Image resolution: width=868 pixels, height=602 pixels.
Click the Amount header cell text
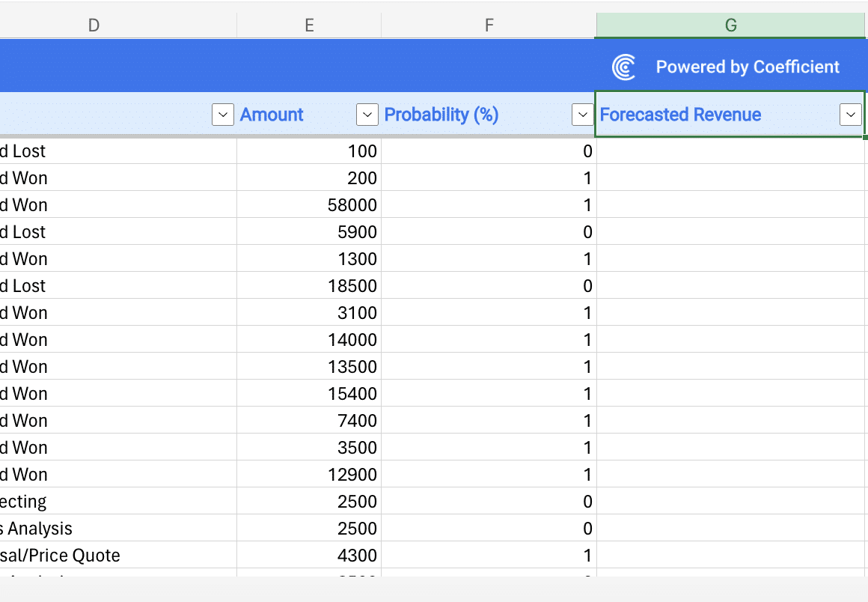point(272,115)
